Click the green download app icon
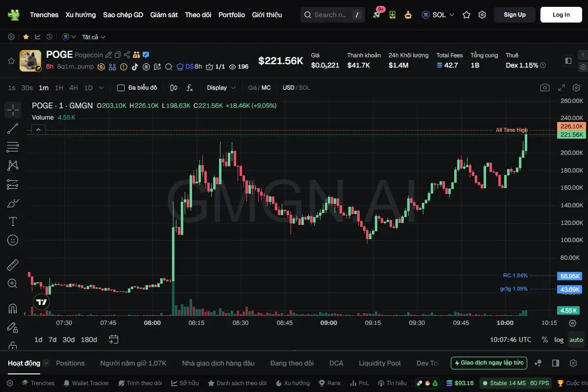 (x=392, y=15)
